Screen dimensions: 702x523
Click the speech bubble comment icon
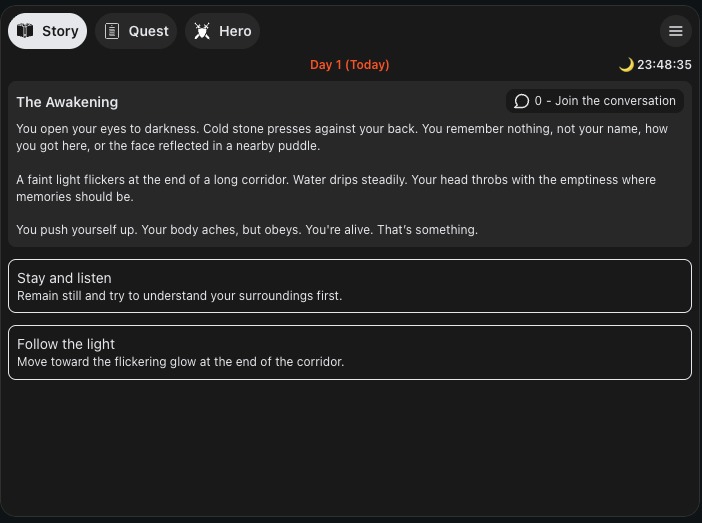[x=522, y=101]
